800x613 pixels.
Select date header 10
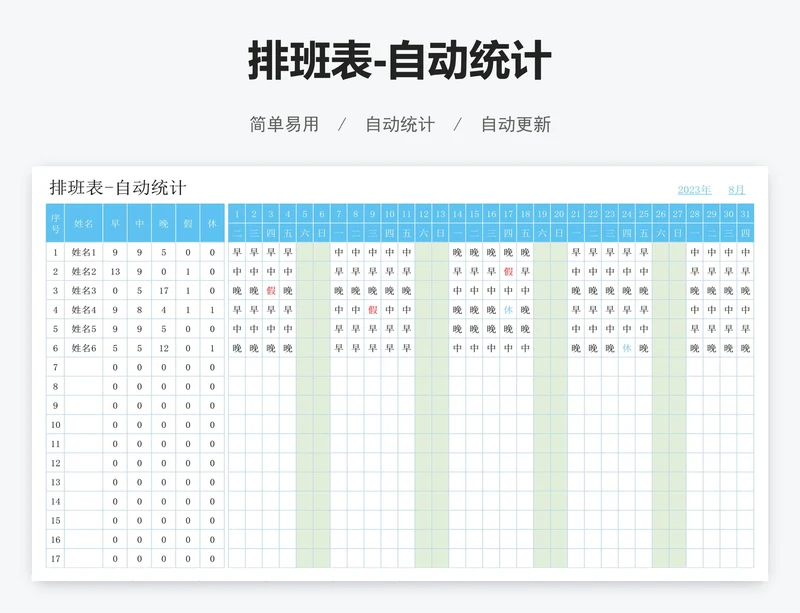[389, 214]
